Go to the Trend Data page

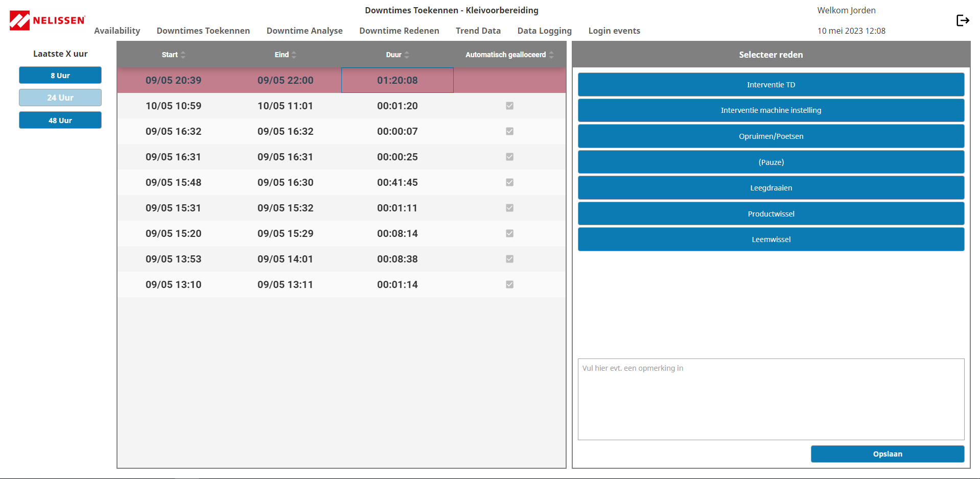[x=478, y=31]
